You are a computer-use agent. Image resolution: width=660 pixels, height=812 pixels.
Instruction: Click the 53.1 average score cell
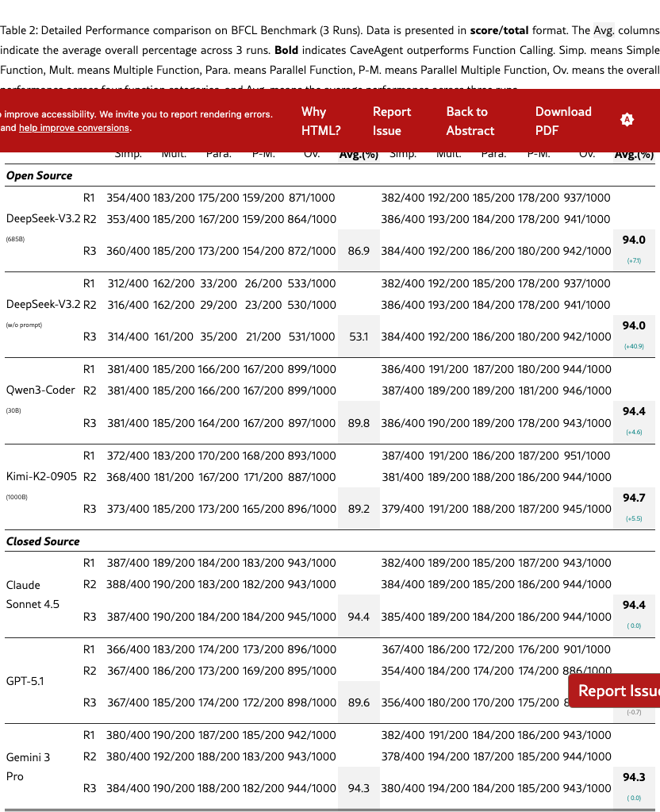point(359,337)
